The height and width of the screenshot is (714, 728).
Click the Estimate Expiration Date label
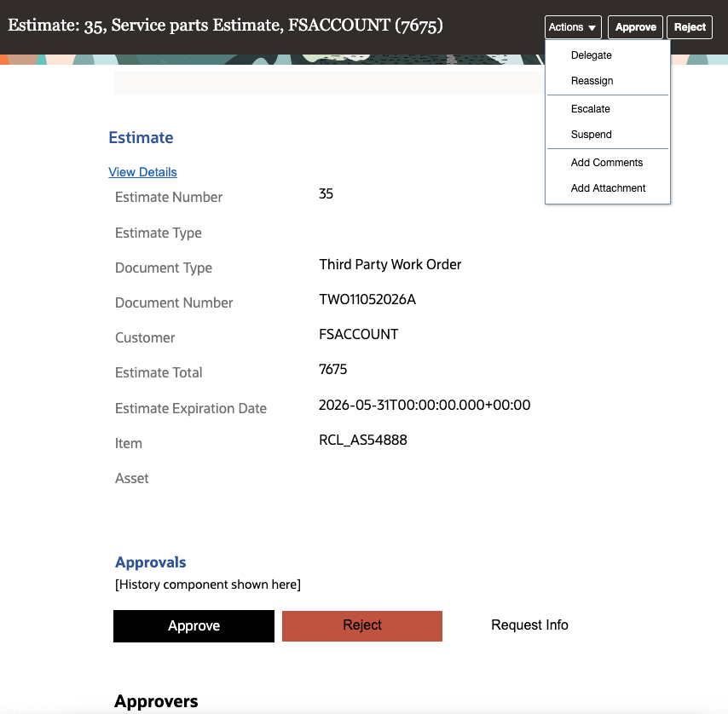click(x=191, y=408)
